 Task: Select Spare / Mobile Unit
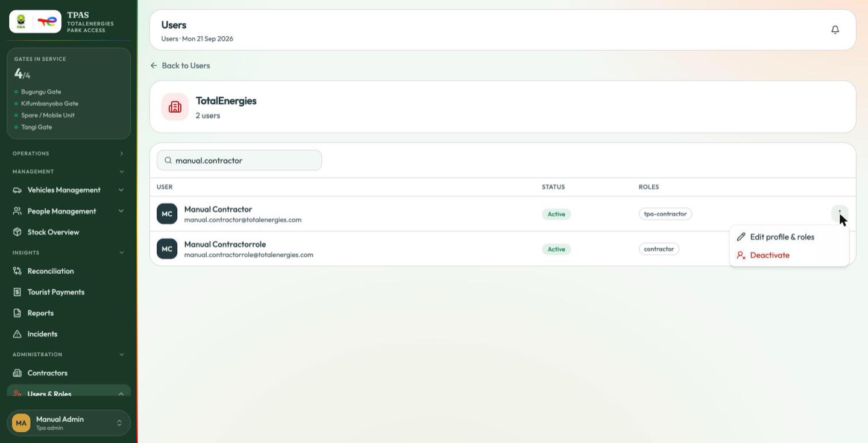point(48,115)
